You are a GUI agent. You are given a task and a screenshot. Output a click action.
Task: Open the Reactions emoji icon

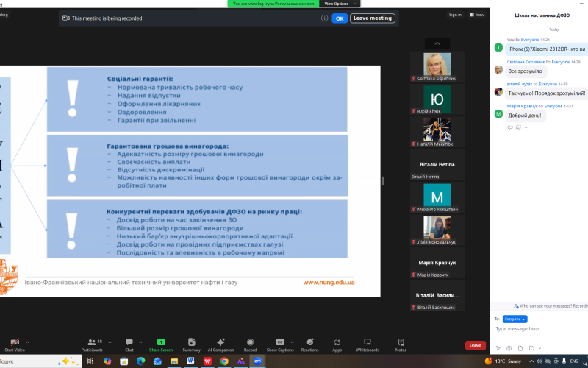click(309, 342)
